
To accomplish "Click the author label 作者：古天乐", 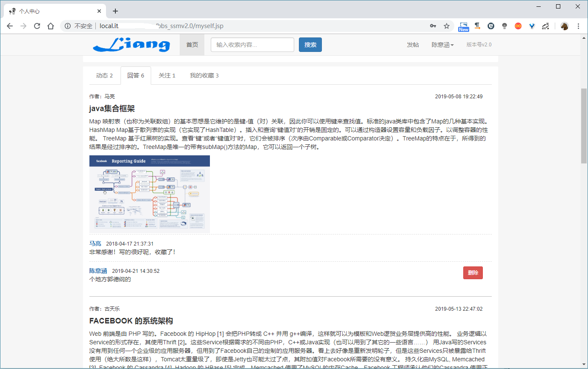I will click(x=105, y=309).
